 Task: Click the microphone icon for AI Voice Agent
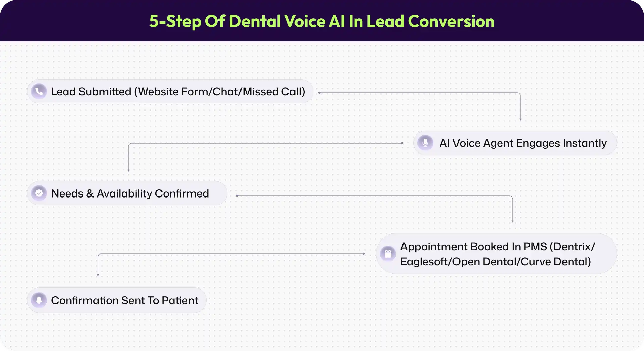coord(425,143)
